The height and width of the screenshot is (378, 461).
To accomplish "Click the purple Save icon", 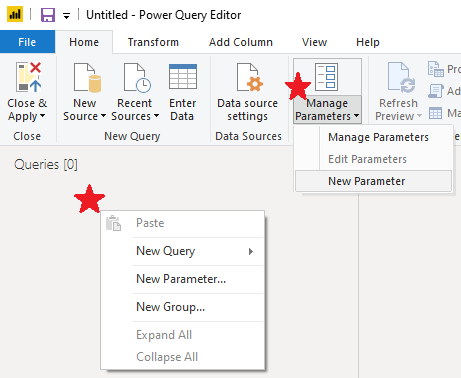I will [x=48, y=15].
